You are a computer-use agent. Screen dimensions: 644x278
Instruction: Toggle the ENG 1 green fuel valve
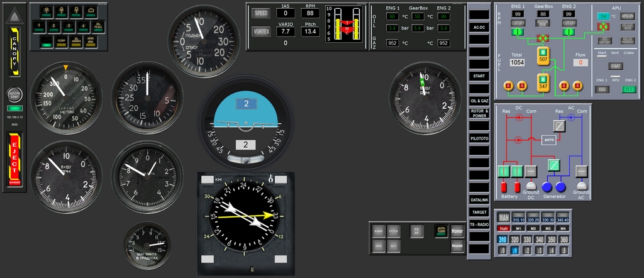pos(518,31)
